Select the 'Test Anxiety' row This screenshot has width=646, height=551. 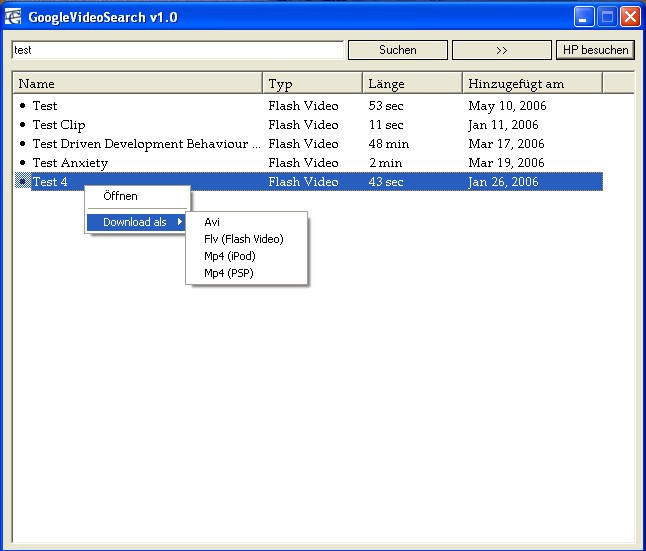[308, 162]
